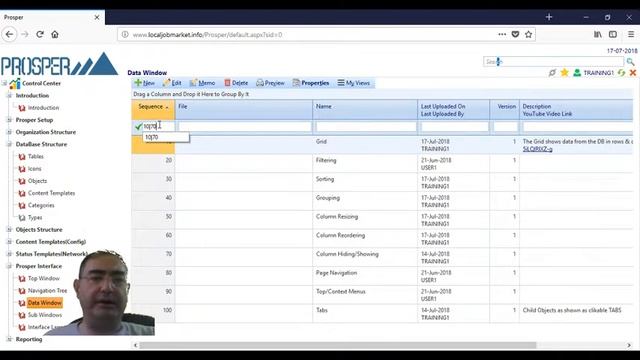Select Icons in the navigation tree
Image resolution: width=640 pixels, height=360 pixels.
[34, 169]
